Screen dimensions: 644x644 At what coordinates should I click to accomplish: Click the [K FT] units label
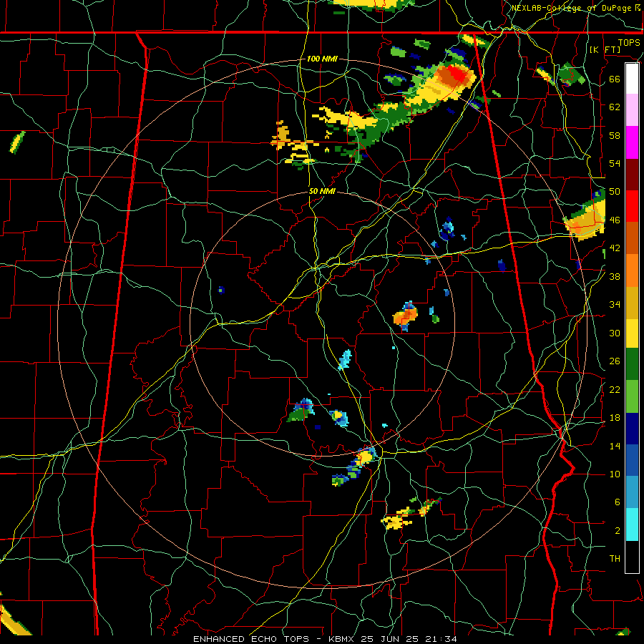[605, 50]
